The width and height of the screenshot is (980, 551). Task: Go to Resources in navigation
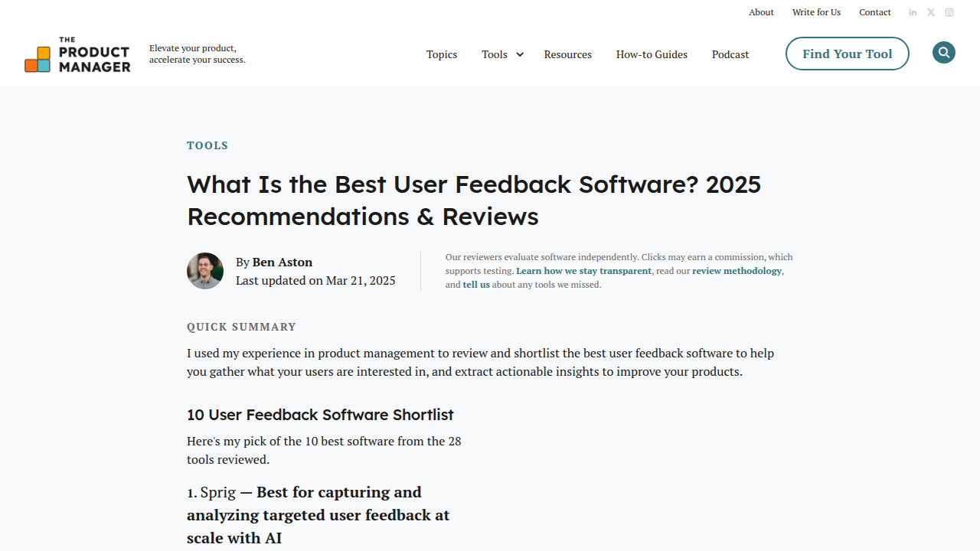568,54
